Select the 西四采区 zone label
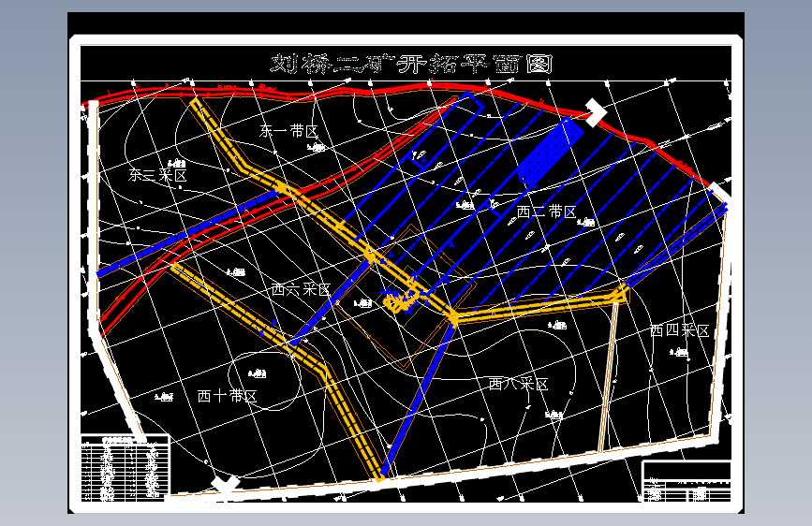The width and height of the screenshot is (812, 526). pos(679,330)
